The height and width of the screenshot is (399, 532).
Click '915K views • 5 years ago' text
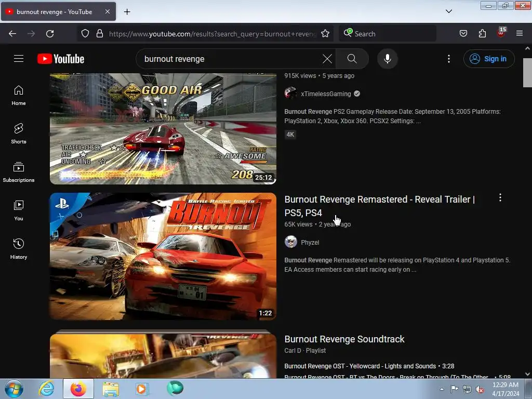(320, 76)
